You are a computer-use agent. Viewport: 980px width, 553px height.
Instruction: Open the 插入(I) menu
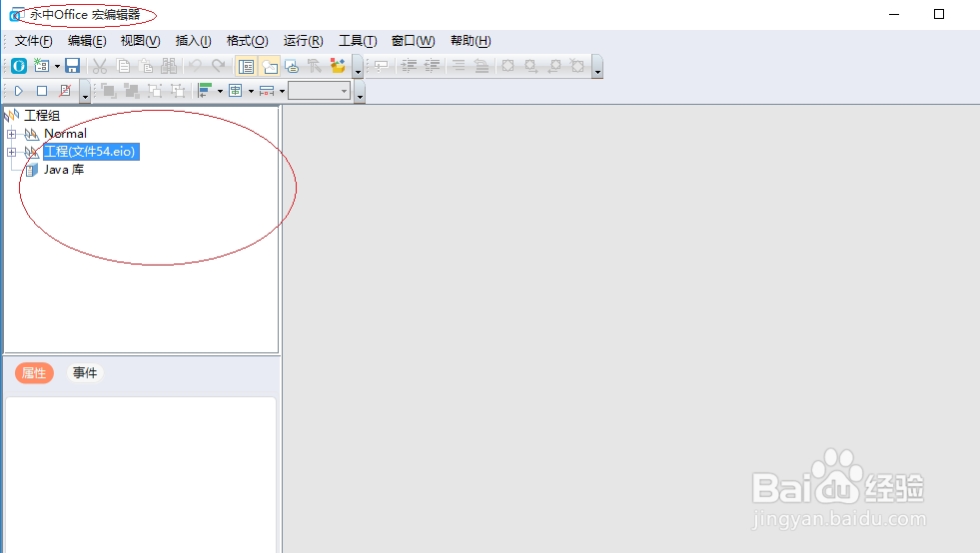coord(193,41)
